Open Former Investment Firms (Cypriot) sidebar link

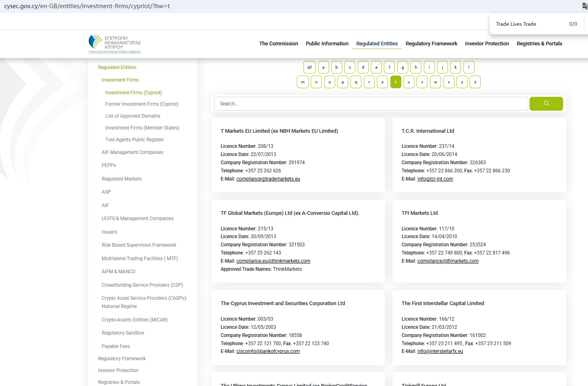point(142,104)
